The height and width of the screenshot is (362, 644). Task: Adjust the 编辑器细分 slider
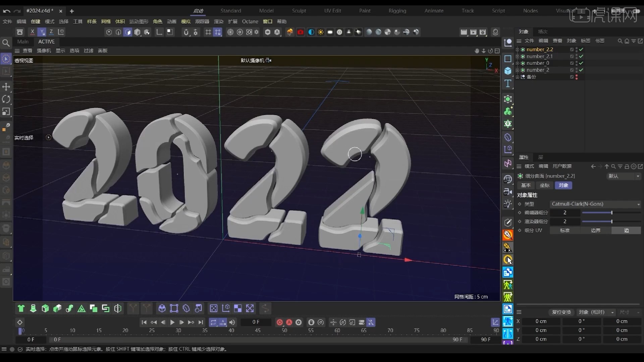coord(611,213)
